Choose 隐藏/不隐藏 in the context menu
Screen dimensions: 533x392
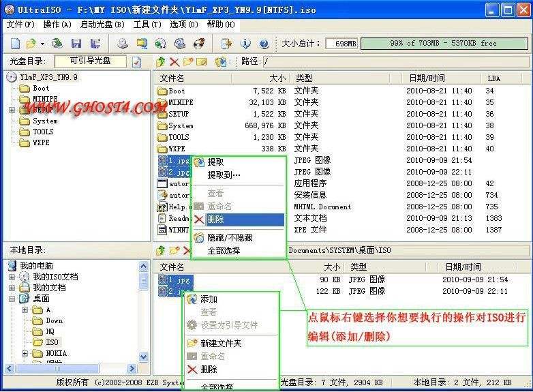(x=239, y=238)
